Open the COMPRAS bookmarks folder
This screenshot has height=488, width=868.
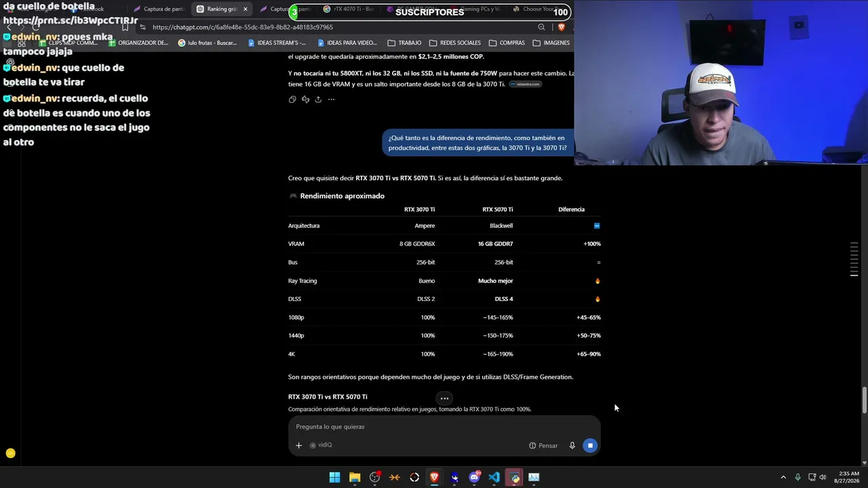click(x=507, y=43)
